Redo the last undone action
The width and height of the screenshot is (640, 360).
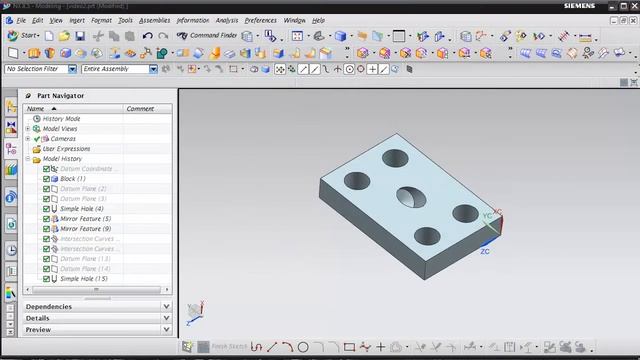pyautogui.click(x=163, y=36)
